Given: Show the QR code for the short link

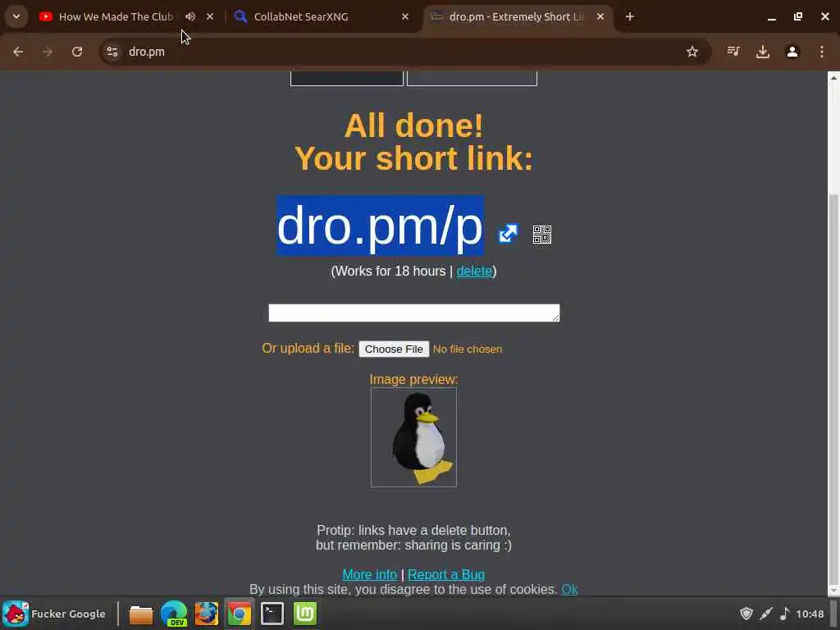Looking at the screenshot, I should click(x=541, y=234).
